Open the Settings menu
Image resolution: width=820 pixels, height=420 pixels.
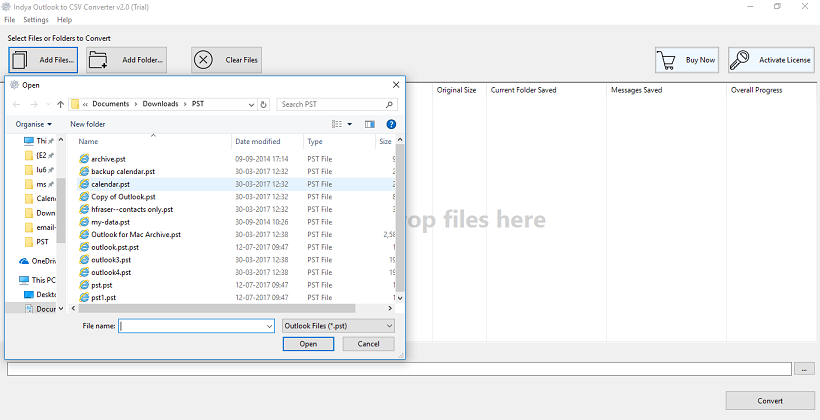click(36, 19)
